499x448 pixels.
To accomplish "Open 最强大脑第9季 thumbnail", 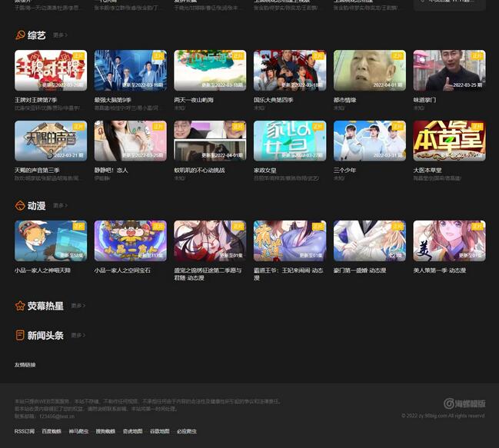I will click(x=131, y=70).
